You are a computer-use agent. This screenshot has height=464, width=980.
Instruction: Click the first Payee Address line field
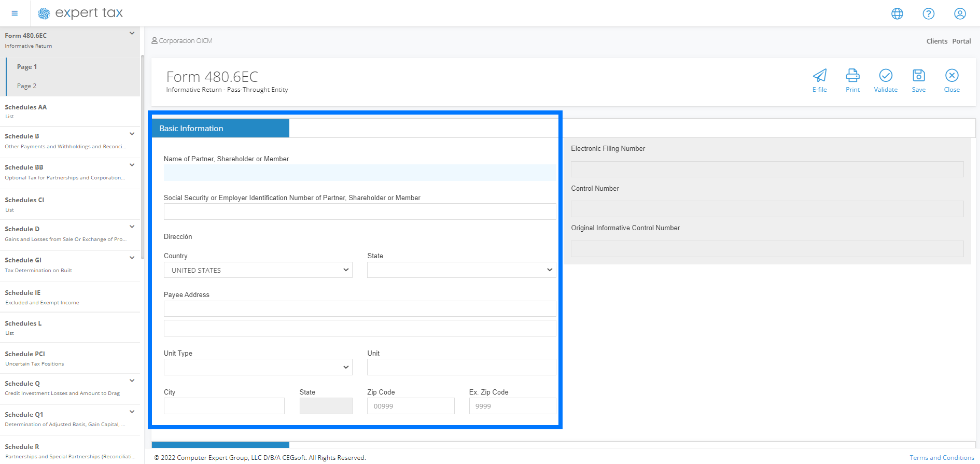[x=360, y=309]
